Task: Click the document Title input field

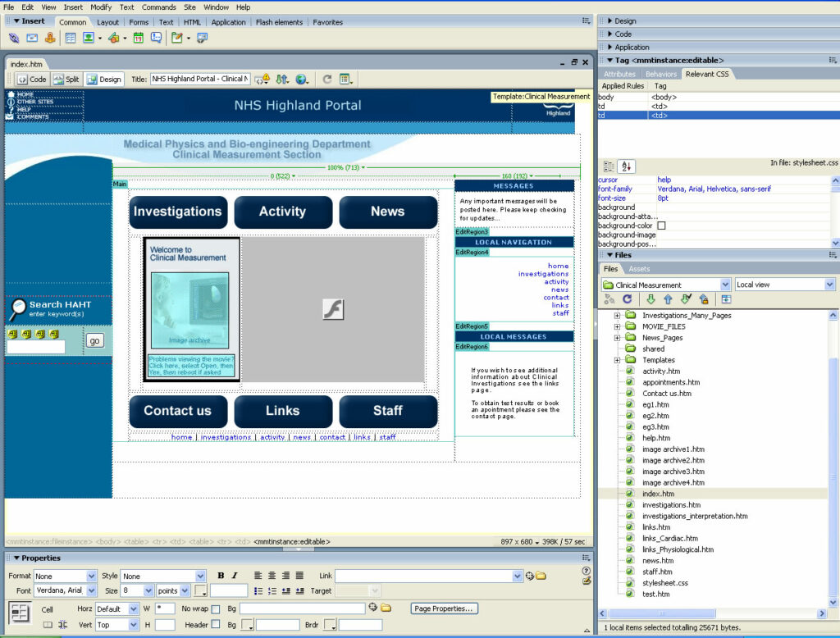Action: click(x=200, y=80)
